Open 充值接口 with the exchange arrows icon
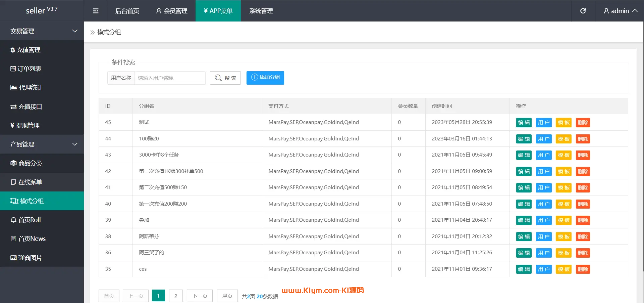The width and height of the screenshot is (644, 303). point(26,107)
